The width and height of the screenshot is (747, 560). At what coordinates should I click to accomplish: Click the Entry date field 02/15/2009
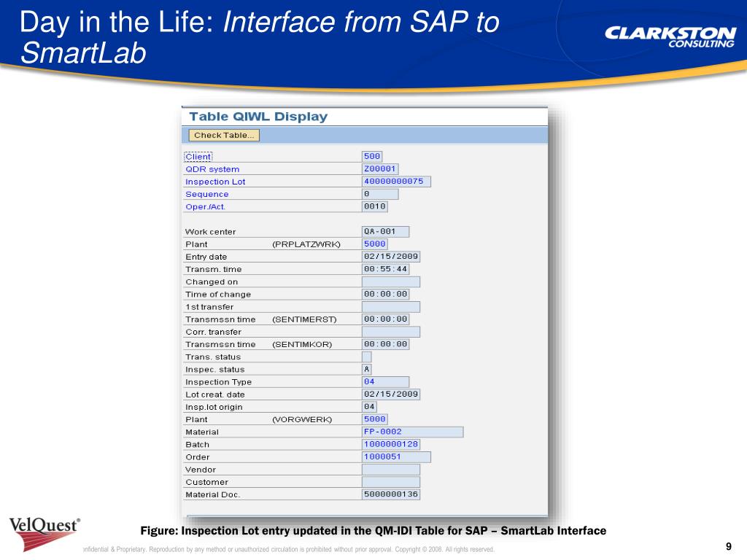[391, 256]
